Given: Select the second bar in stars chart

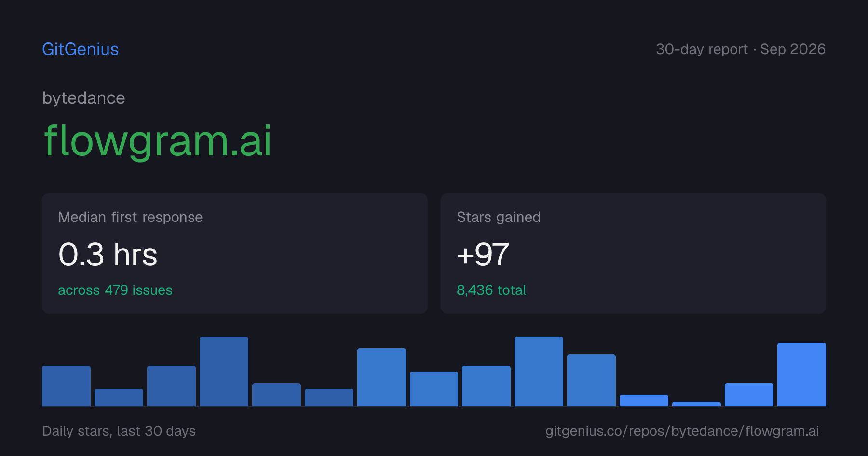Looking at the screenshot, I should [x=119, y=398].
